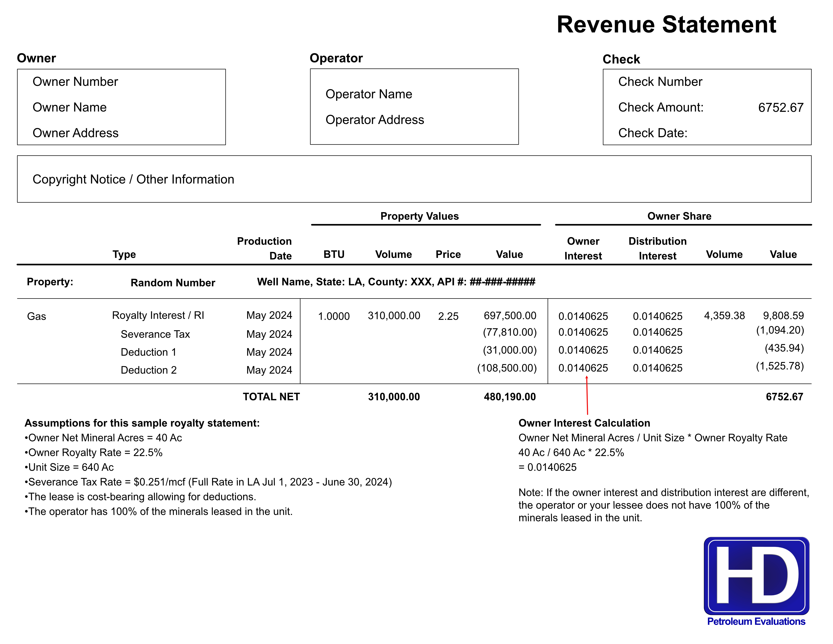
Task: Click the Operator Address field
Action: tap(375, 120)
